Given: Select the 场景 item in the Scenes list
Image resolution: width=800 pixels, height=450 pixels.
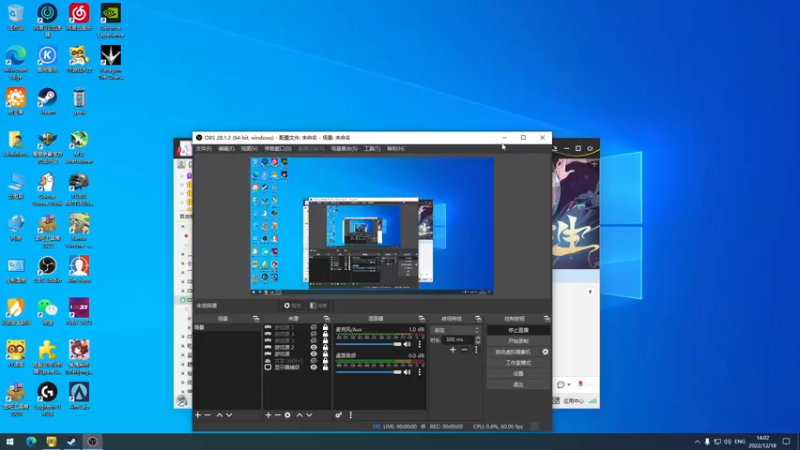Looking at the screenshot, I should (227, 328).
